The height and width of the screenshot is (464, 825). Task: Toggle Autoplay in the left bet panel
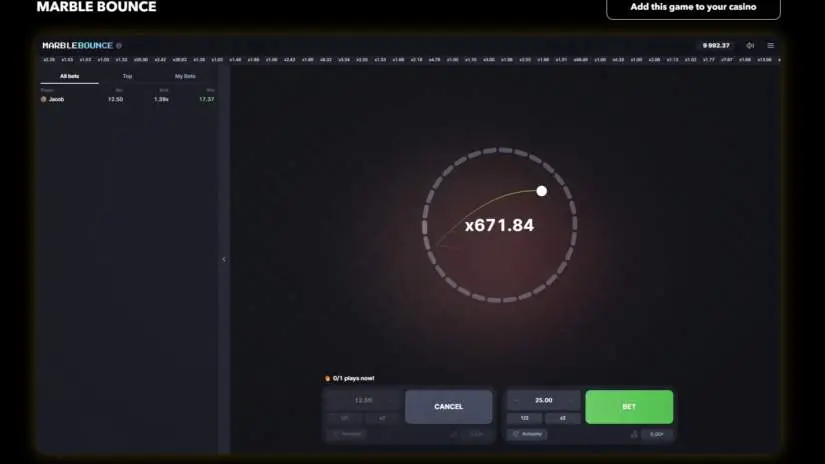pos(346,434)
